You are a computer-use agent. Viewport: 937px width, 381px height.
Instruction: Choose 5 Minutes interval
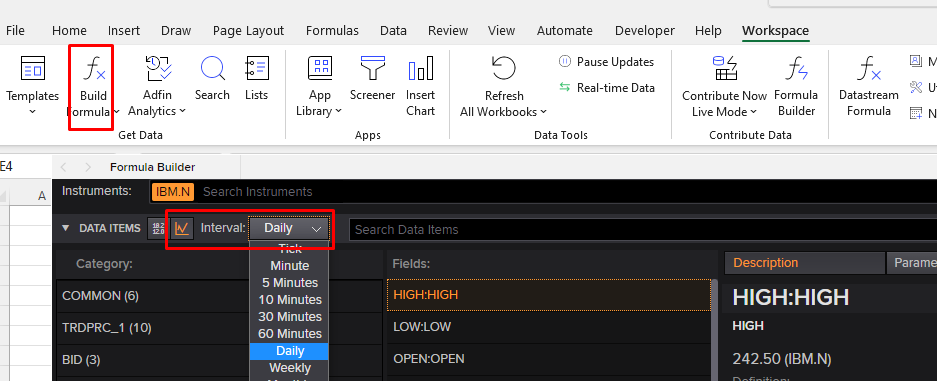289,282
